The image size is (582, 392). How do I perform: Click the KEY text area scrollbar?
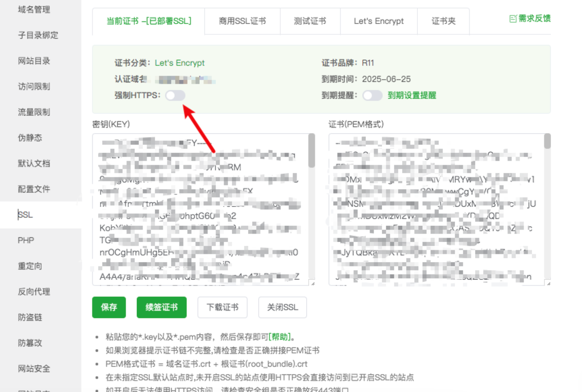tap(312, 151)
